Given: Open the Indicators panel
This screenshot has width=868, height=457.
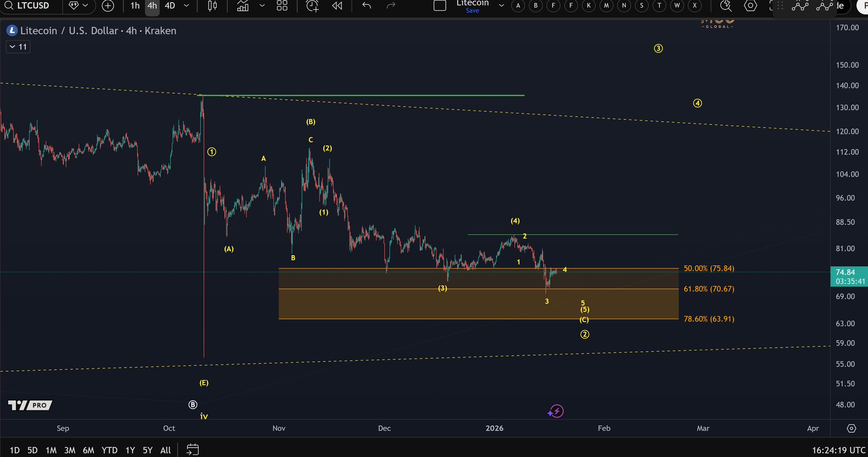Looking at the screenshot, I should point(243,6).
